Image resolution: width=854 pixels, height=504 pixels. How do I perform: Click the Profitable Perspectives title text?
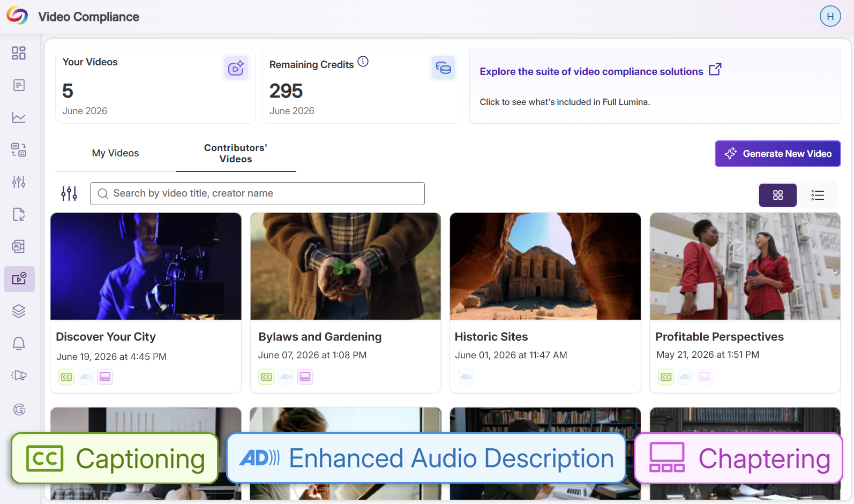[720, 336]
